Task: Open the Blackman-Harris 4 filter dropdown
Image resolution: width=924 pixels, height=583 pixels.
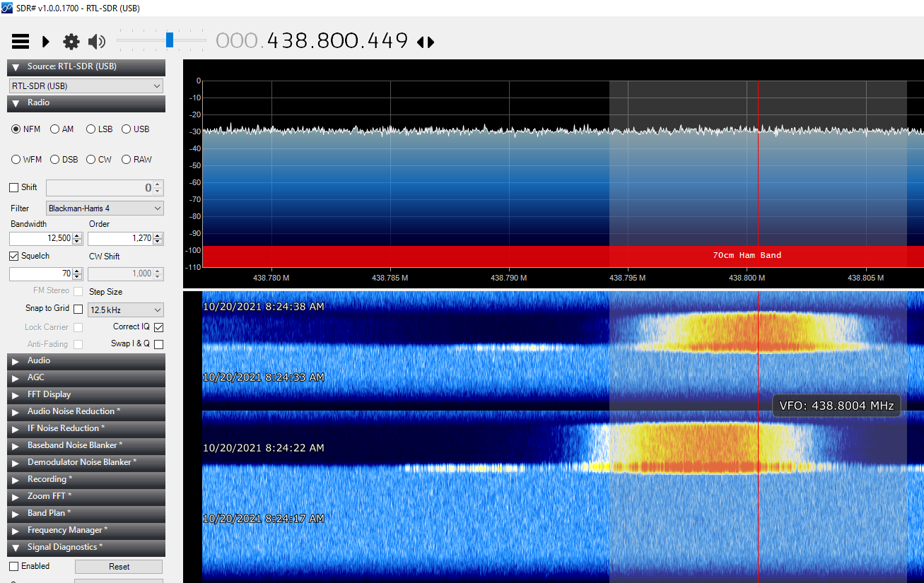Action: [105, 208]
